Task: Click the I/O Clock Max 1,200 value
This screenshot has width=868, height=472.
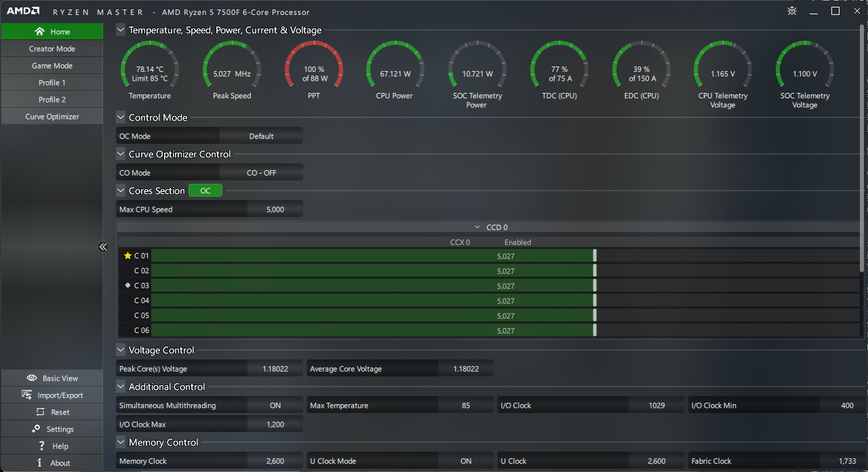Action: [275, 425]
